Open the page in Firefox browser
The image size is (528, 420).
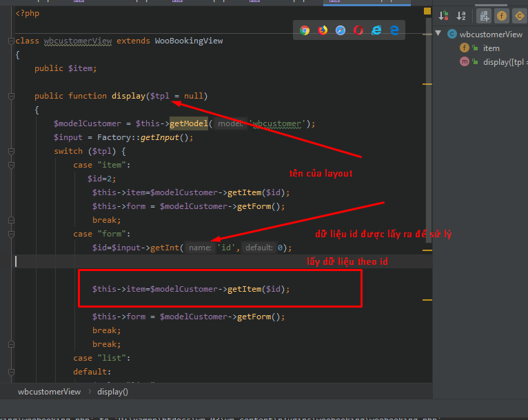tap(323, 30)
